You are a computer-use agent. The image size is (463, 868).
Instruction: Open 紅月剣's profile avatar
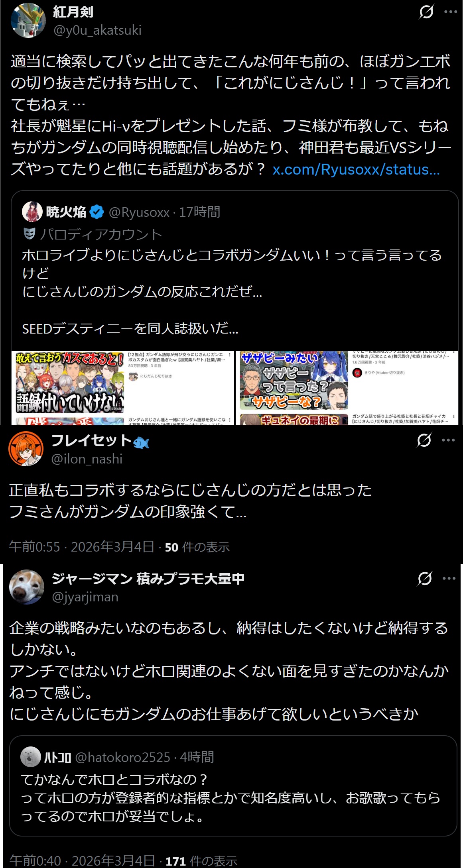click(x=28, y=20)
